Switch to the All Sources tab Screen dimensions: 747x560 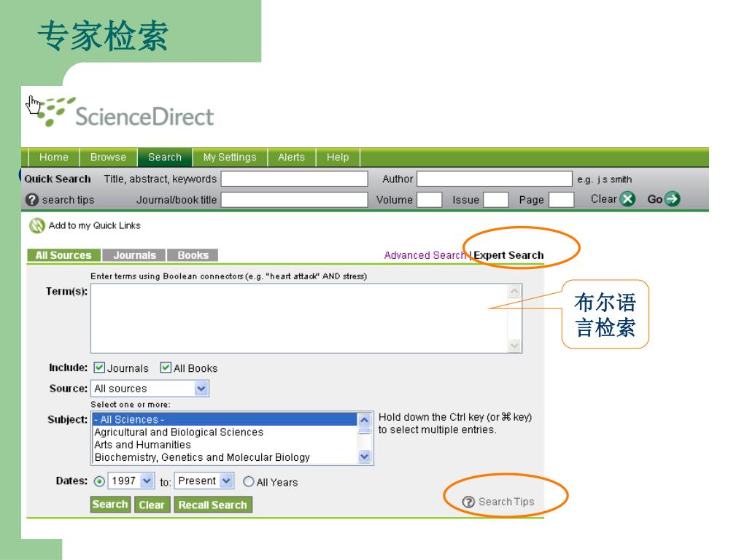63,255
